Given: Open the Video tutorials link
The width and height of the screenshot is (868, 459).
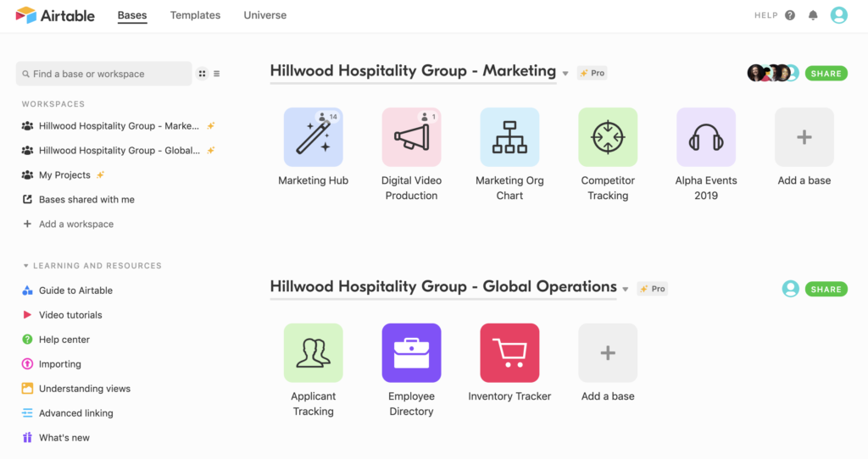Looking at the screenshot, I should point(70,315).
